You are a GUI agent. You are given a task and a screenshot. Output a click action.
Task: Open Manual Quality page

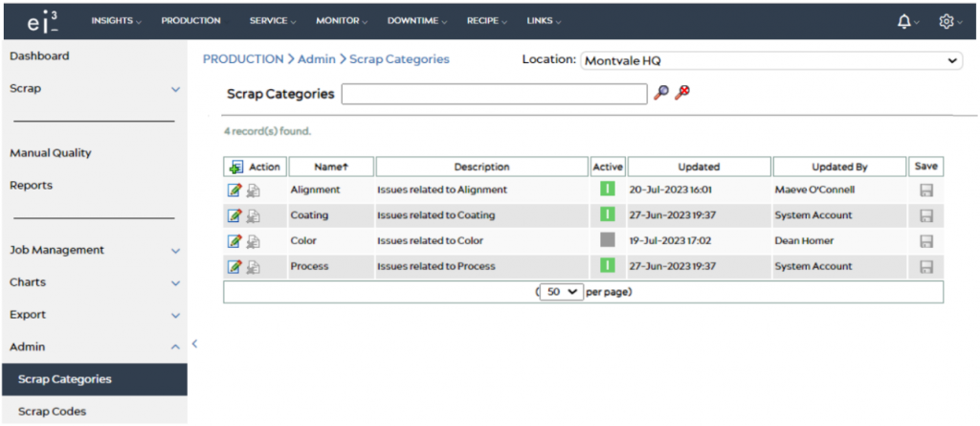[50, 152]
